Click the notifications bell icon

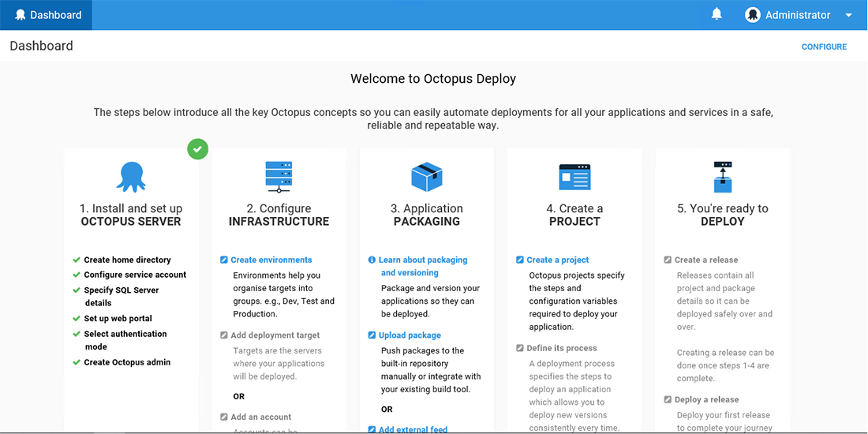(x=716, y=14)
